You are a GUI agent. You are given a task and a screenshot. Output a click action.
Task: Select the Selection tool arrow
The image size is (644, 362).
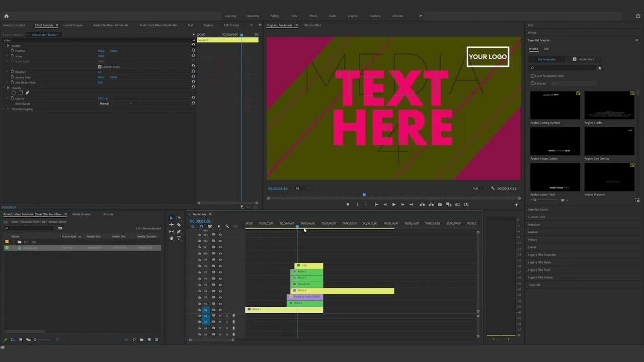point(171,218)
